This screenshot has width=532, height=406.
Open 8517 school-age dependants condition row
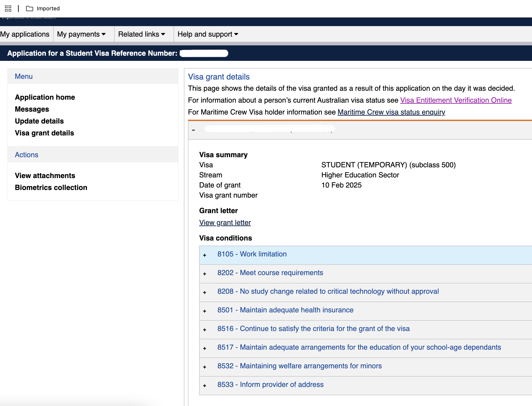(366, 348)
